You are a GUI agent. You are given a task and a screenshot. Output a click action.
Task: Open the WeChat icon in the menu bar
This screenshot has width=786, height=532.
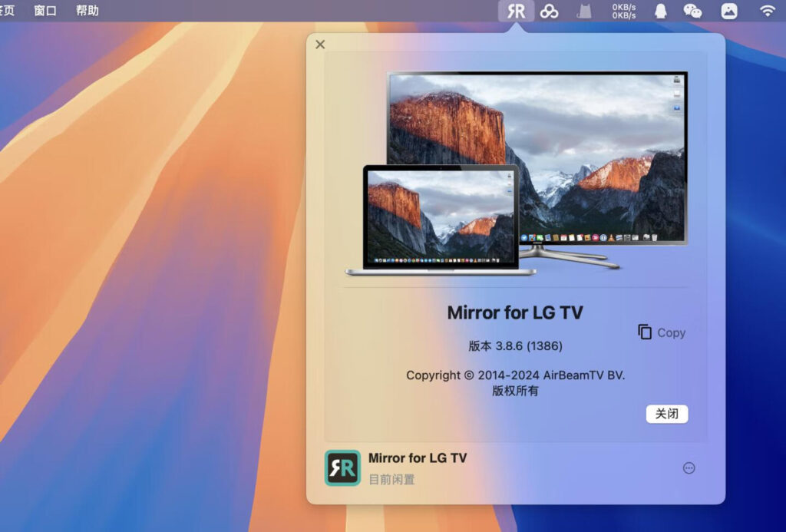(x=694, y=11)
